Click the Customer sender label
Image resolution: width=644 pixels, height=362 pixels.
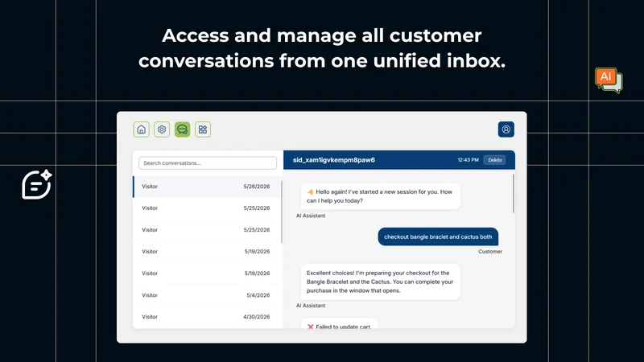click(x=490, y=252)
